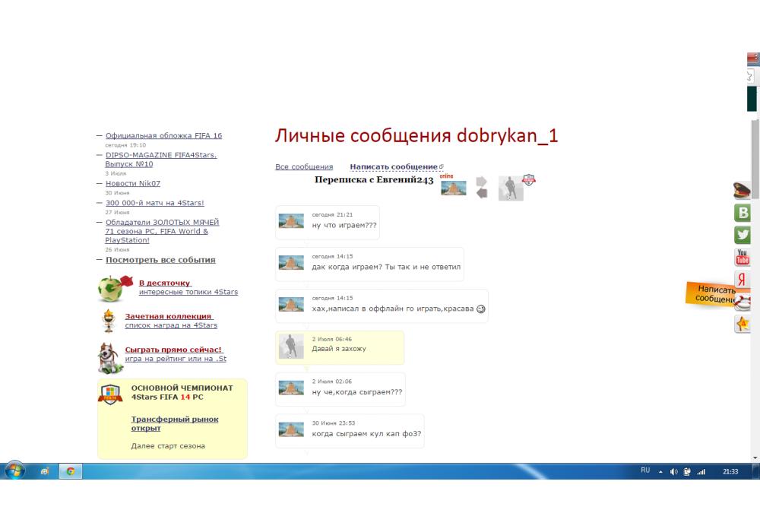The image size is (760, 532).
Task: Open the VKontakte social icon
Action: (x=742, y=213)
